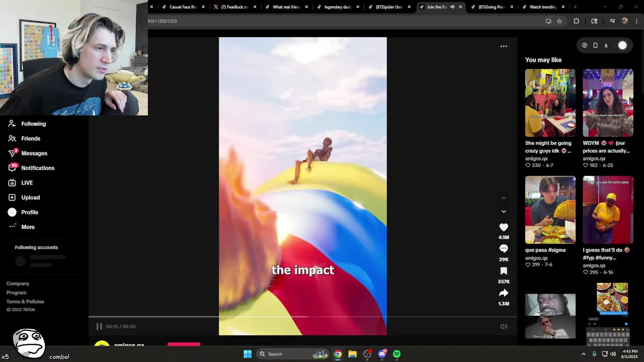Click the download icon in top-right pill
The width and height of the screenshot is (644, 362).
606,45
